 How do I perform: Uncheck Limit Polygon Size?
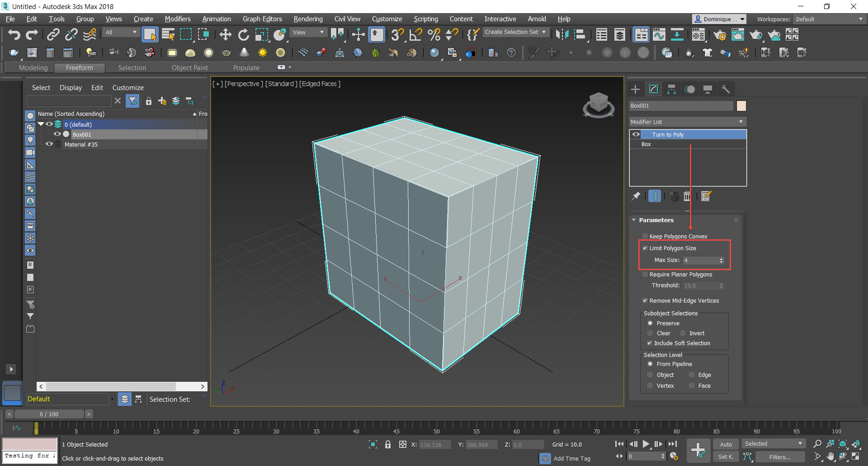tap(645, 248)
